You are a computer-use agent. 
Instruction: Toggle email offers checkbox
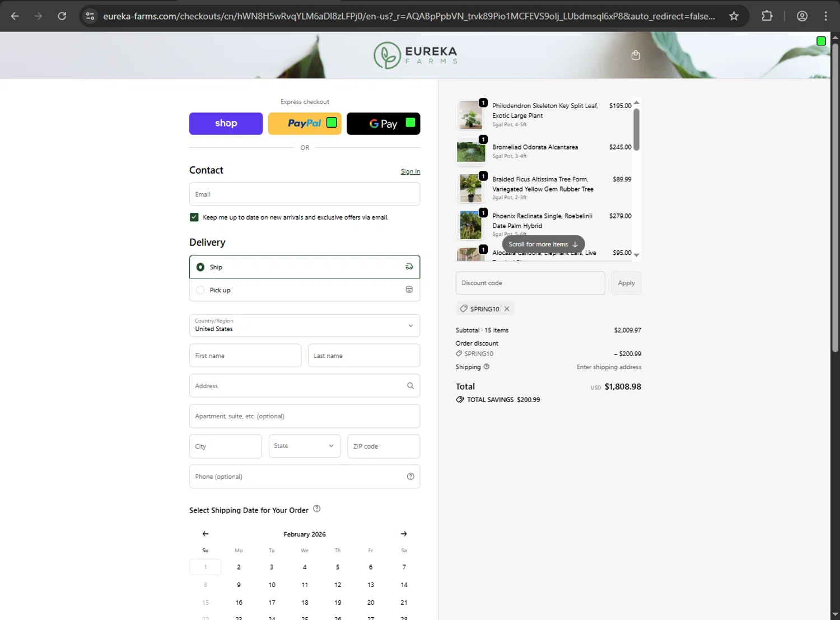(x=194, y=217)
